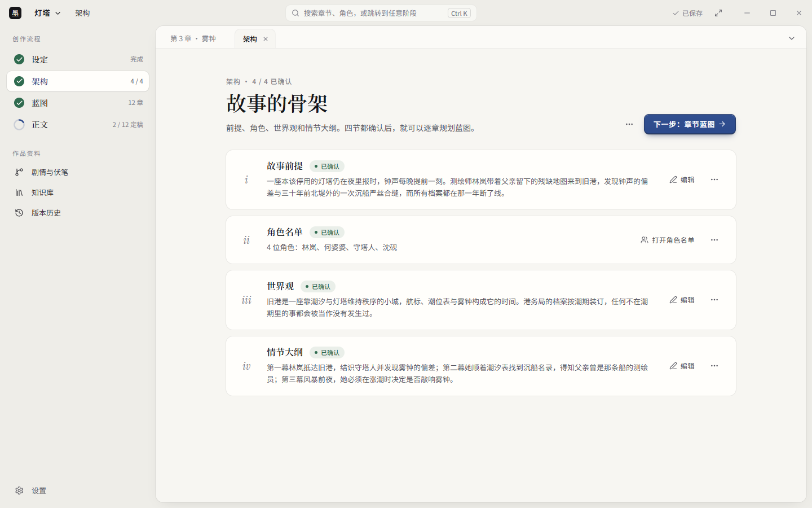Open more options for 角色名单 card
Screen dimensions: 812x508
(x=714, y=240)
